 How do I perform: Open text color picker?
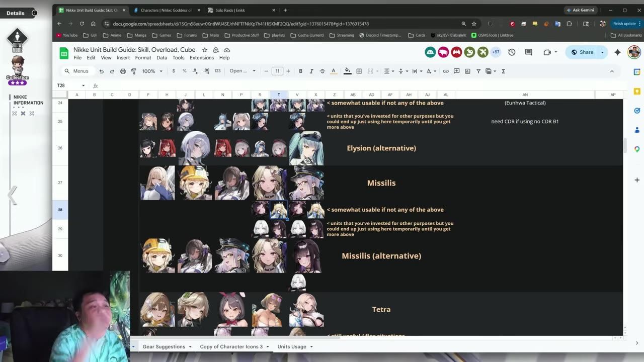333,71
